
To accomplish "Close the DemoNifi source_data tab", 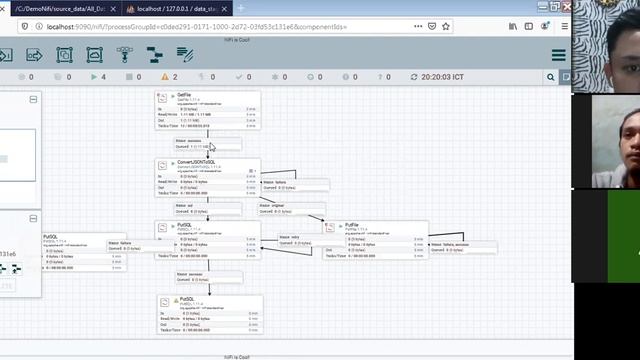I will pos(113,9).
